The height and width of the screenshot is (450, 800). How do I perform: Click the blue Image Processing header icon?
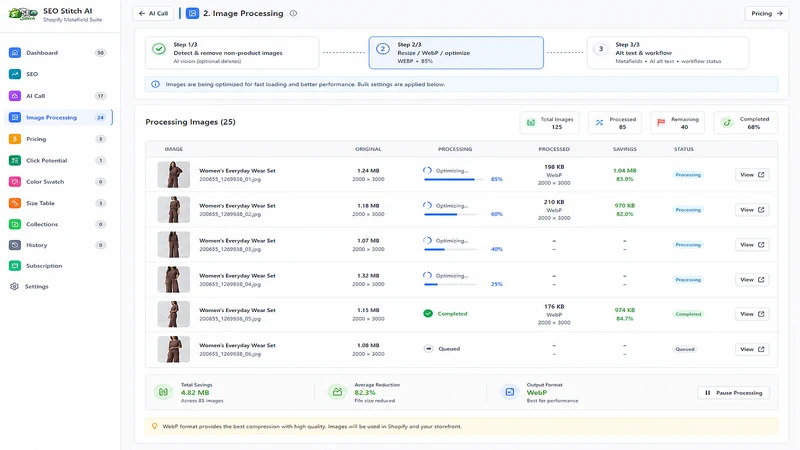[192, 13]
